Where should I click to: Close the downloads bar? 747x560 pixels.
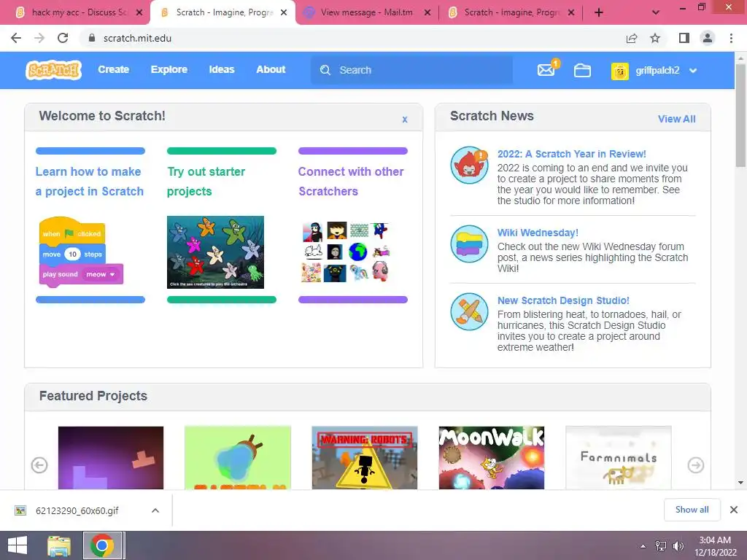(734, 510)
